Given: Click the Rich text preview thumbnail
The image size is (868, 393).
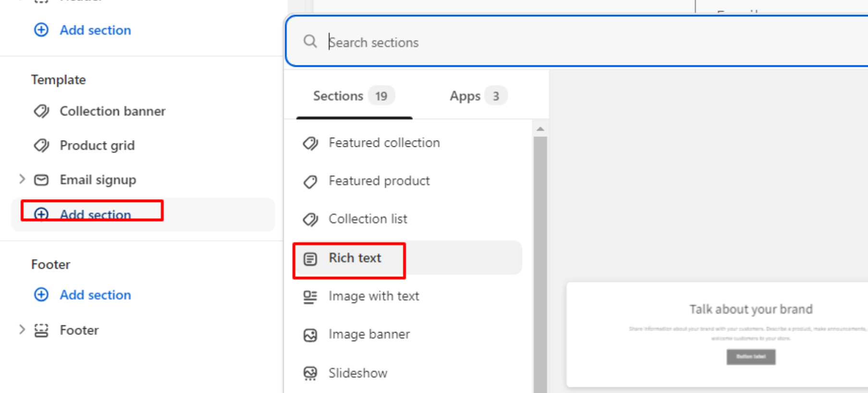Looking at the screenshot, I should pos(717,334).
